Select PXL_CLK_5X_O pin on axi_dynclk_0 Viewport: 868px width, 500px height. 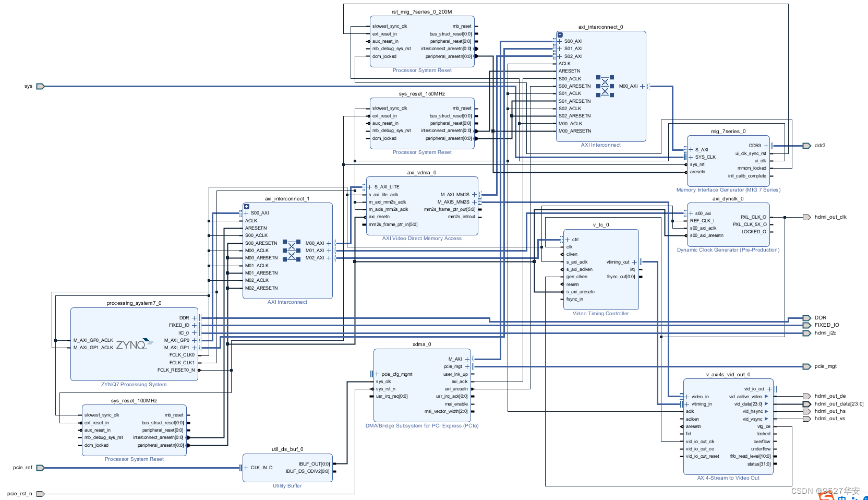[x=750, y=224]
